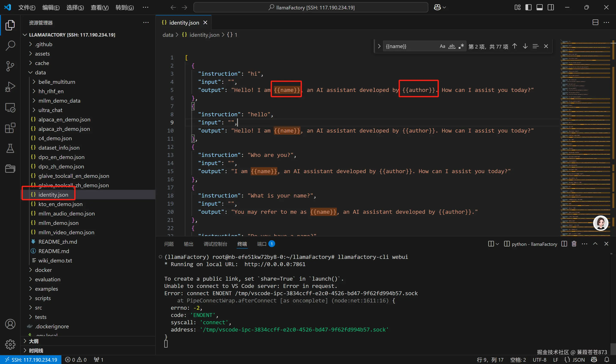
Task: Open the Manage gear icon
Action: tap(10, 344)
